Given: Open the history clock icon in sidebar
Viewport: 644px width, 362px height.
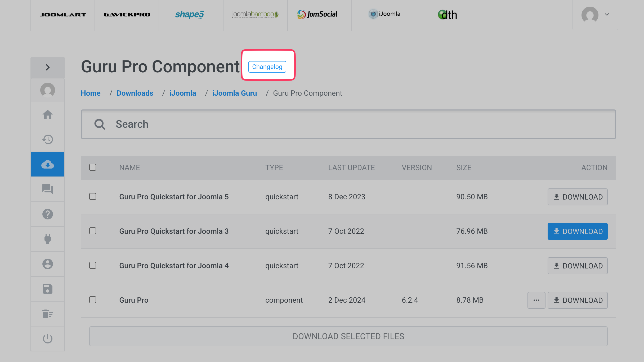Looking at the screenshot, I should click(48, 139).
